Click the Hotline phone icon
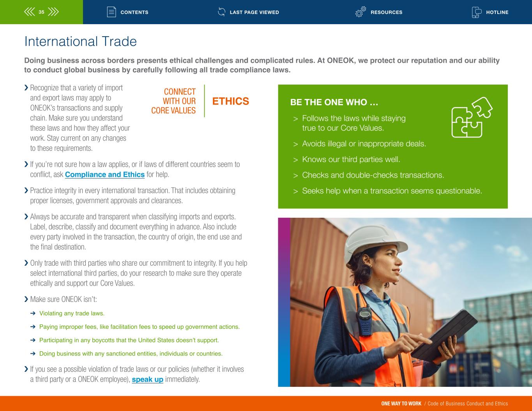The width and height of the screenshot is (532, 411). (477, 12)
